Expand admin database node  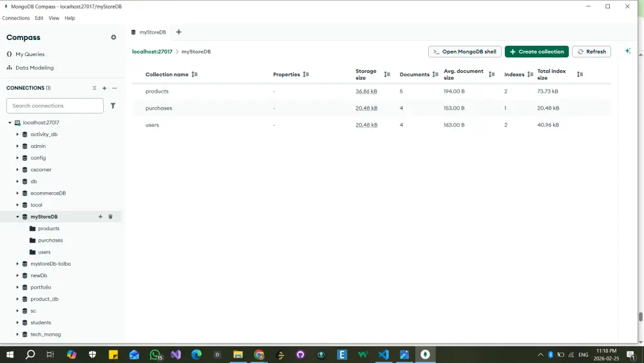[17, 146]
